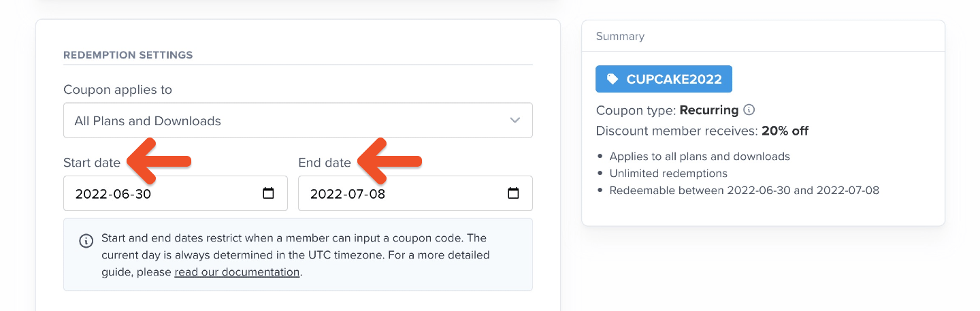The height and width of the screenshot is (311, 980).
Task: Click the Redeemable between dates bullet
Action: tap(744, 191)
